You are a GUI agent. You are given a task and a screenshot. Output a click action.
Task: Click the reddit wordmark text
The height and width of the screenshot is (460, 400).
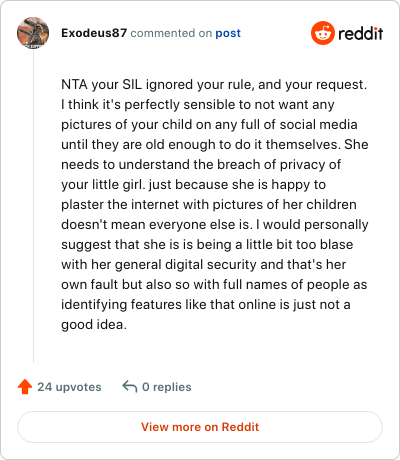pyautogui.click(x=361, y=33)
